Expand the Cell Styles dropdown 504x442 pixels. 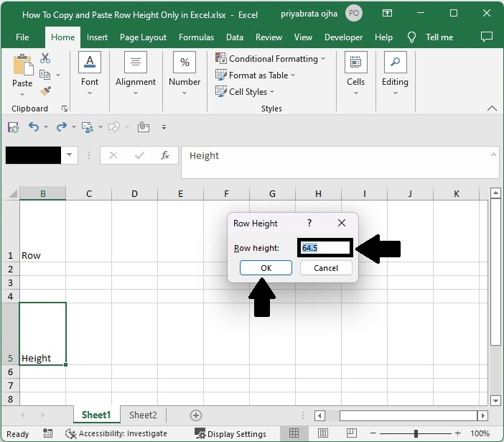(246, 92)
